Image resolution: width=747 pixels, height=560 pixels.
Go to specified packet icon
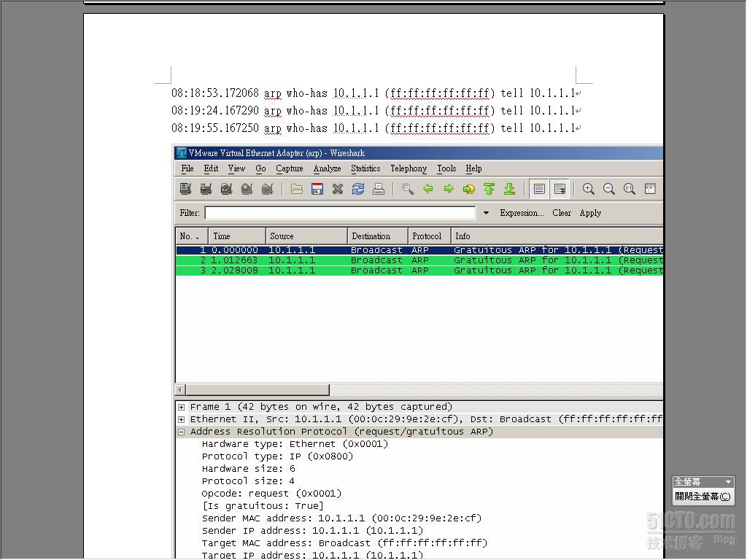pos(469,189)
